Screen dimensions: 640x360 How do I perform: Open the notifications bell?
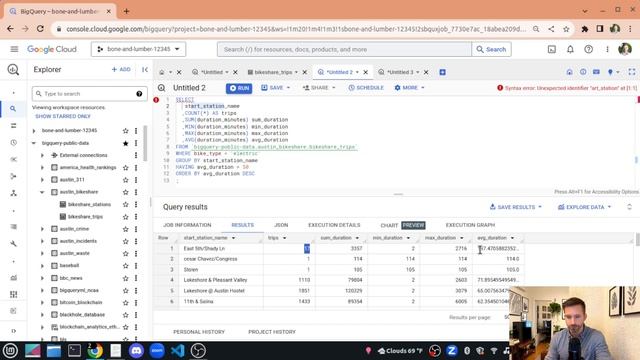[x=570, y=49]
